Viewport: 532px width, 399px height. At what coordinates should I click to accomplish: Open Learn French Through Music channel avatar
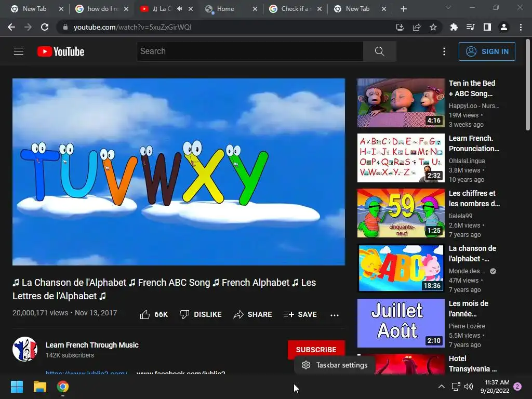pyautogui.click(x=25, y=349)
